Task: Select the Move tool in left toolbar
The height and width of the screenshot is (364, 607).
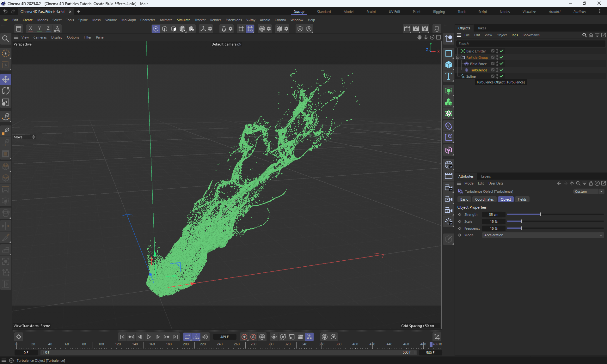Action: (6, 79)
